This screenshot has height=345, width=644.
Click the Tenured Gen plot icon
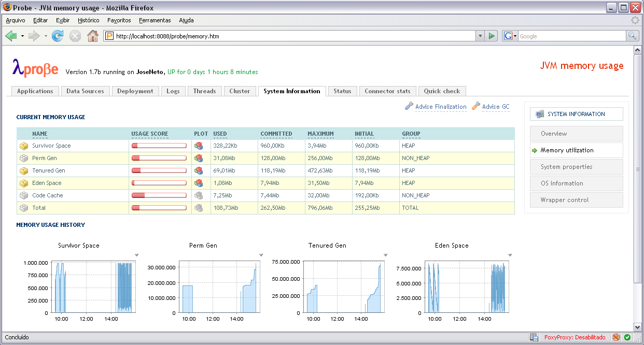[198, 171]
